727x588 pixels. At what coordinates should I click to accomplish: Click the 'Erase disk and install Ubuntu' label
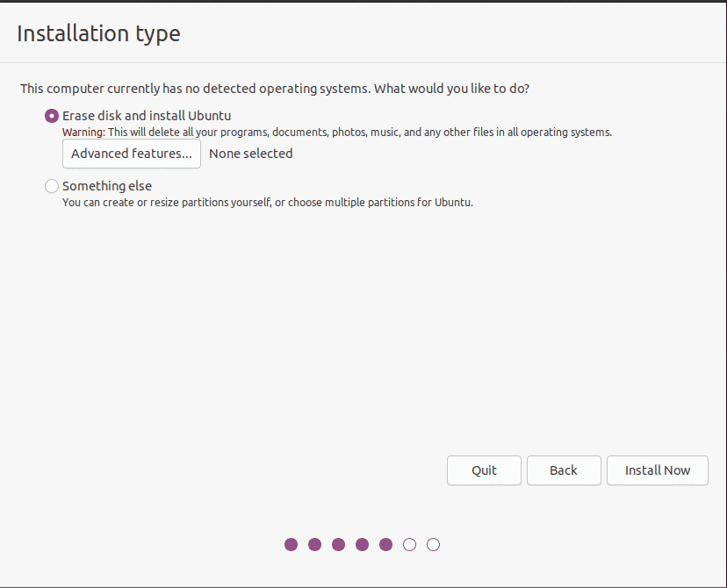(x=147, y=116)
